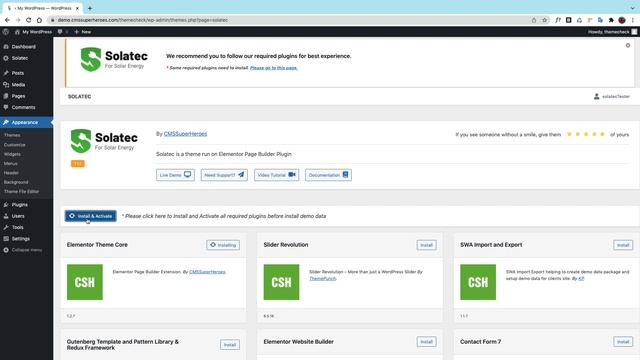The height and width of the screenshot is (360, 640).
Task: Open the WordPress logo menu
Action: click(6, 32)
